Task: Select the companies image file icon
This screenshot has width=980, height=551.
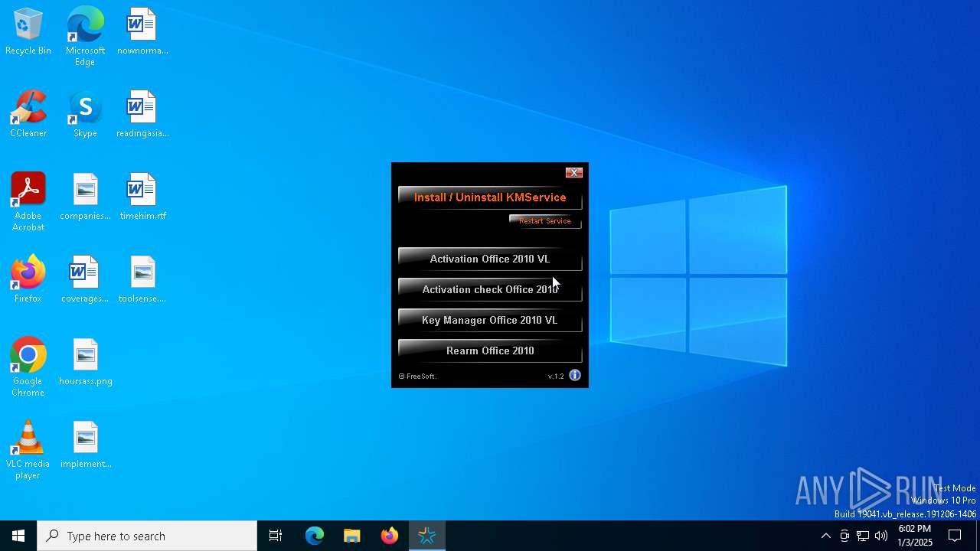Action: tap(85, 197)
